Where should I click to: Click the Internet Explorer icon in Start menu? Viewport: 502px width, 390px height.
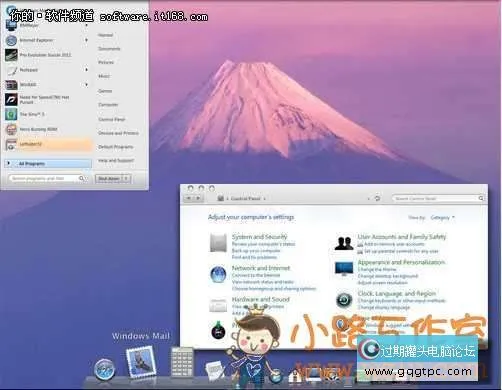(11, 40)
